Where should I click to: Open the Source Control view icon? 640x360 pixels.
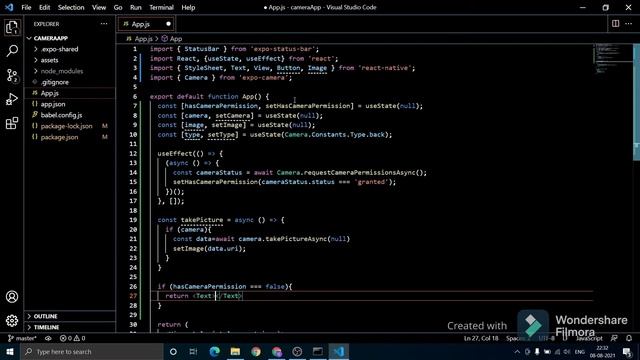[x=12, y=75]
